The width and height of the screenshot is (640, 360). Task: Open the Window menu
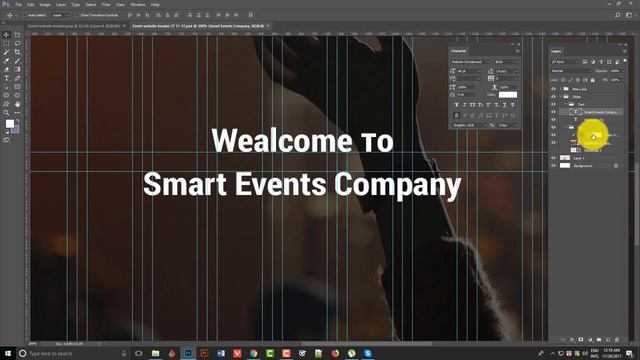pos(138,4)
